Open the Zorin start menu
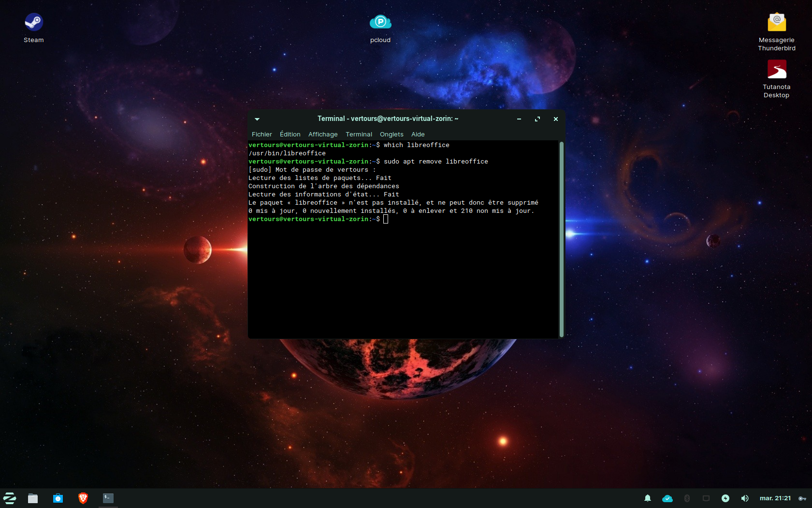This screenshot has height=508, width=812. coord(10,498)
